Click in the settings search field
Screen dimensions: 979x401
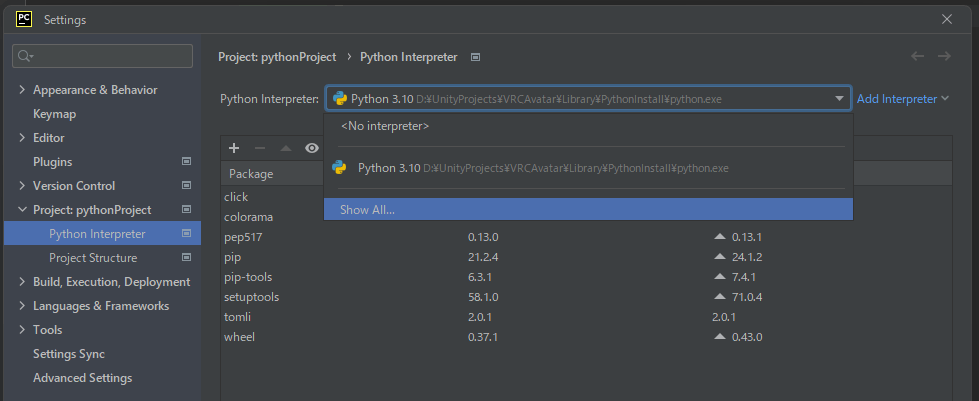[102, 56]
